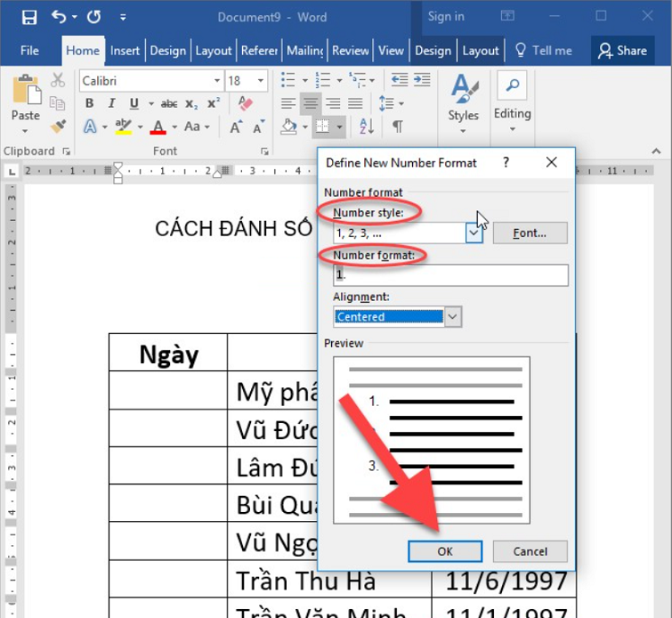The height and width of the screenshot is (618, 672).
Task: Click the Clear All Formatting eraser icon
Action: (x=247, y=103)
